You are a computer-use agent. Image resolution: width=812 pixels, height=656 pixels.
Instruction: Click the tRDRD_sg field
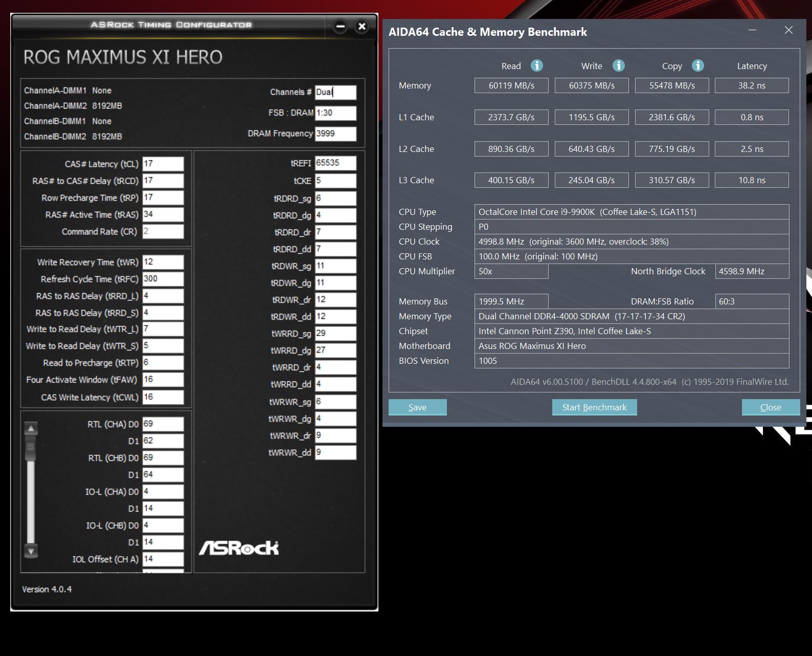coord(335,199)
